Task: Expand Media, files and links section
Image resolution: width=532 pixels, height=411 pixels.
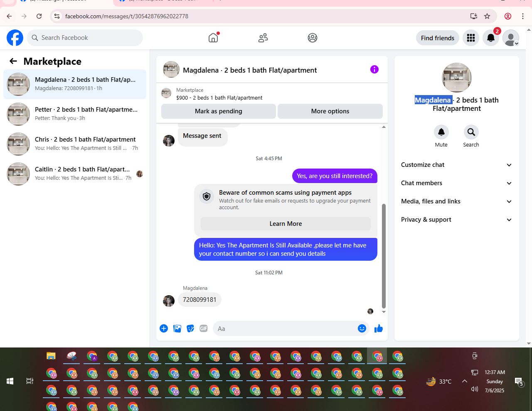Action: click(457, 201)
